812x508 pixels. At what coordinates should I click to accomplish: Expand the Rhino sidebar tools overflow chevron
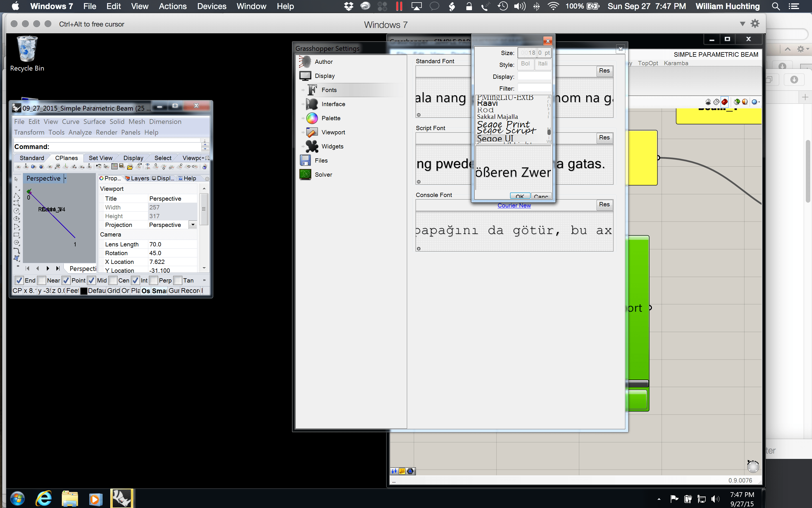pos(18,266)
